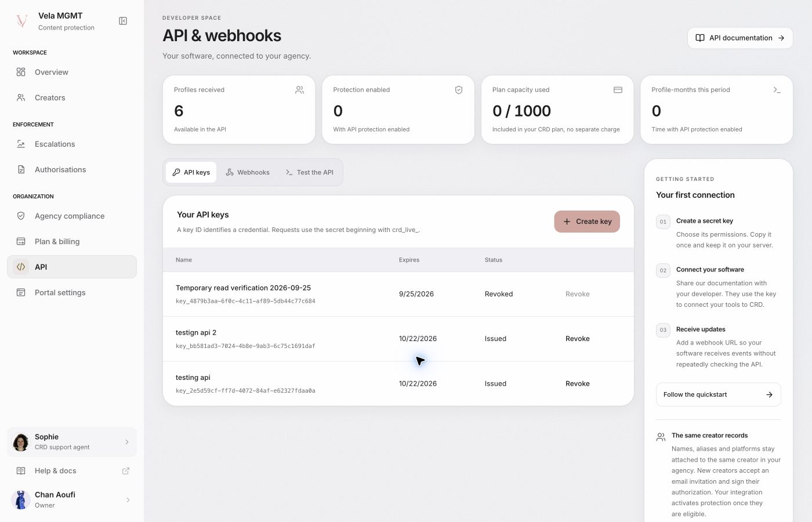Open the Test the API tab
The image size is (812, 522).
(x=309, y=172)
